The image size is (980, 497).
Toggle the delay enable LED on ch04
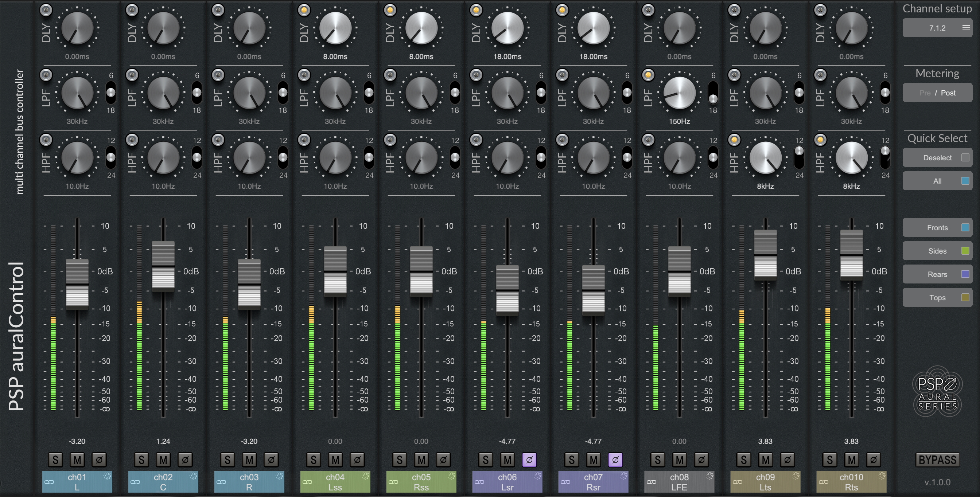[x=304, y=10]
